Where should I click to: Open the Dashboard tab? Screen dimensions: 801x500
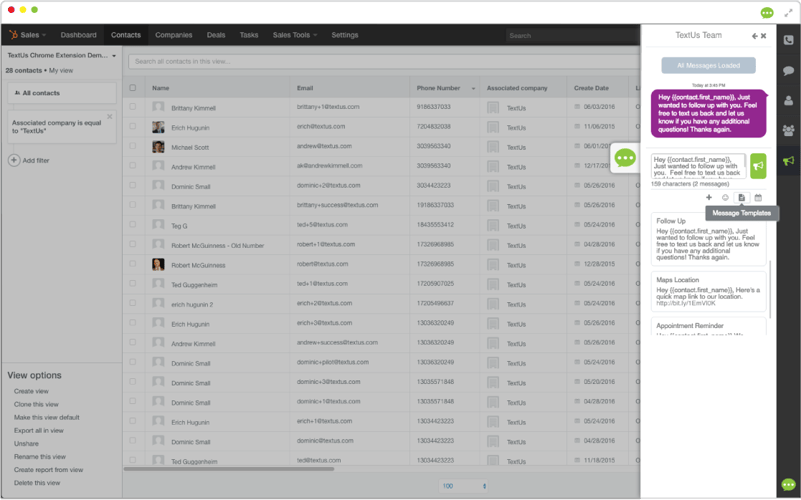(x=78, y=35)
